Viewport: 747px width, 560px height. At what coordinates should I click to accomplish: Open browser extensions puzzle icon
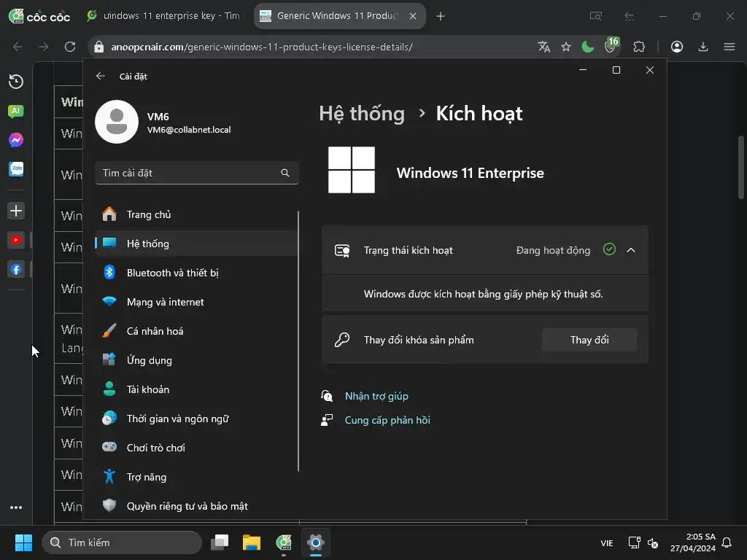639,47
